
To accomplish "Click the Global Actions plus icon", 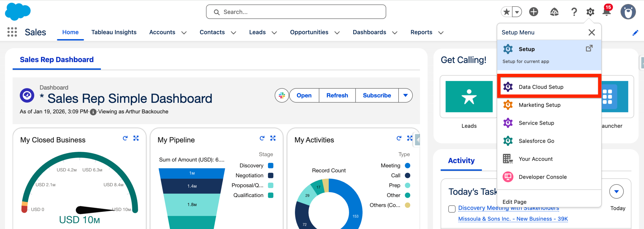I will [x=534, y=12].
